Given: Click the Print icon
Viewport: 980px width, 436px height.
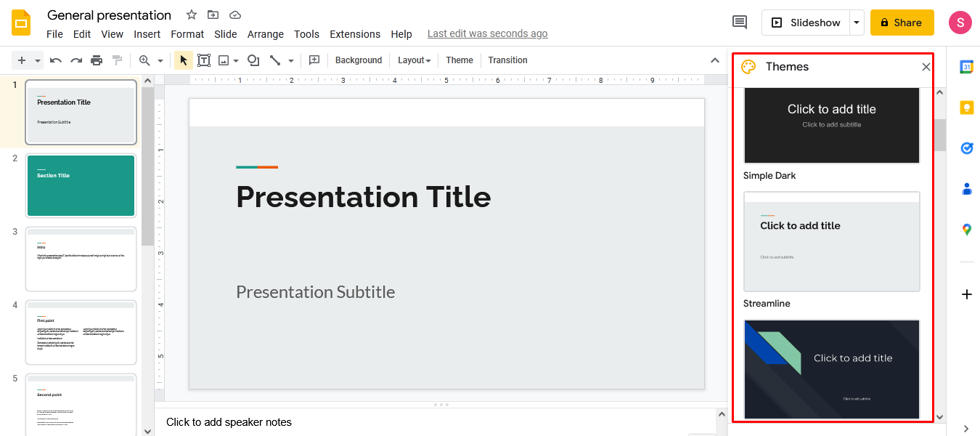Looking at the screenshot, I should (x=96, y=60).
